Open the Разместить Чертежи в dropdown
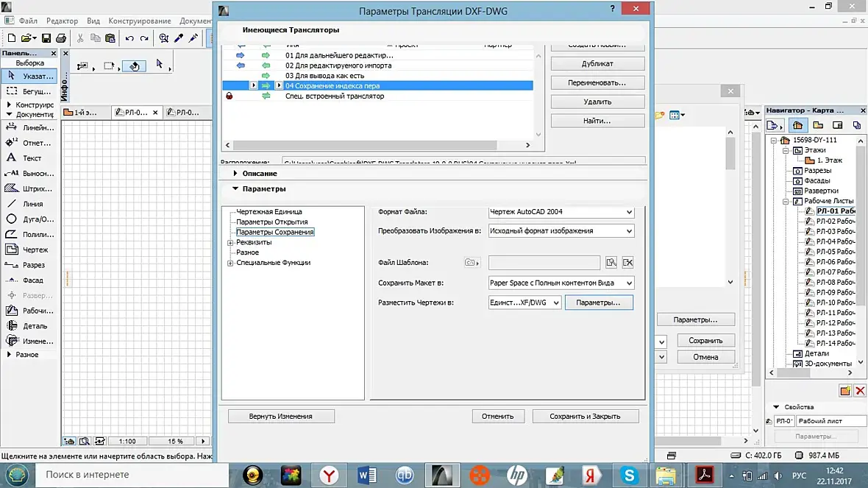This screenshot has height=488, width=868. click(x=524, y=303)
